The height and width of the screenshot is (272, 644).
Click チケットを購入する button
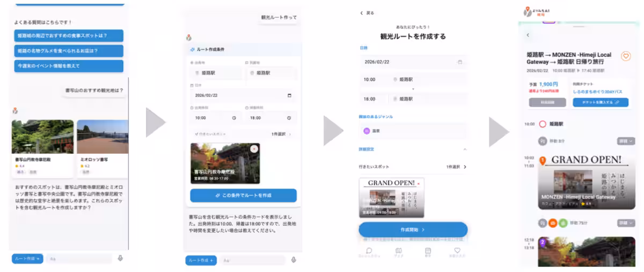tap(601, 102)
